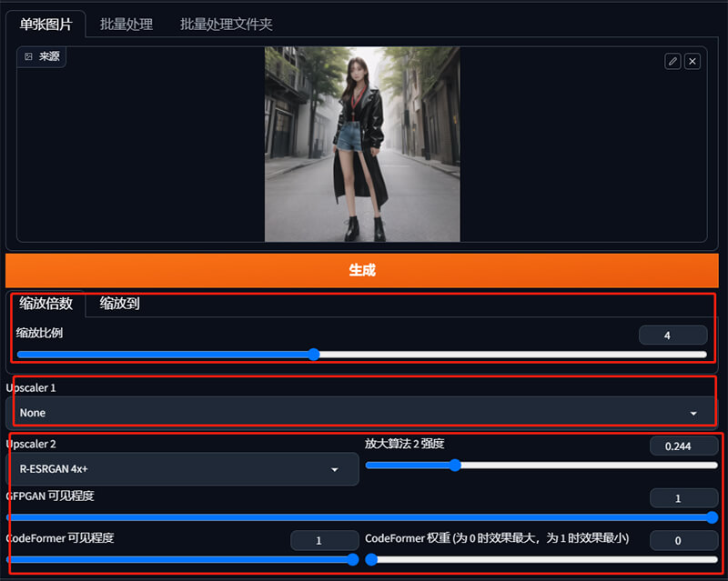
Task: Click the 放大算法 2 强度 value field 0.244
Action: tap(683, 446)
